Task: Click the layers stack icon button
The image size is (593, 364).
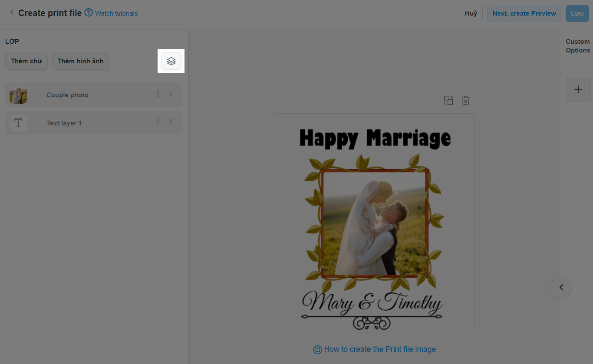Action: click(x=171, y=61)
